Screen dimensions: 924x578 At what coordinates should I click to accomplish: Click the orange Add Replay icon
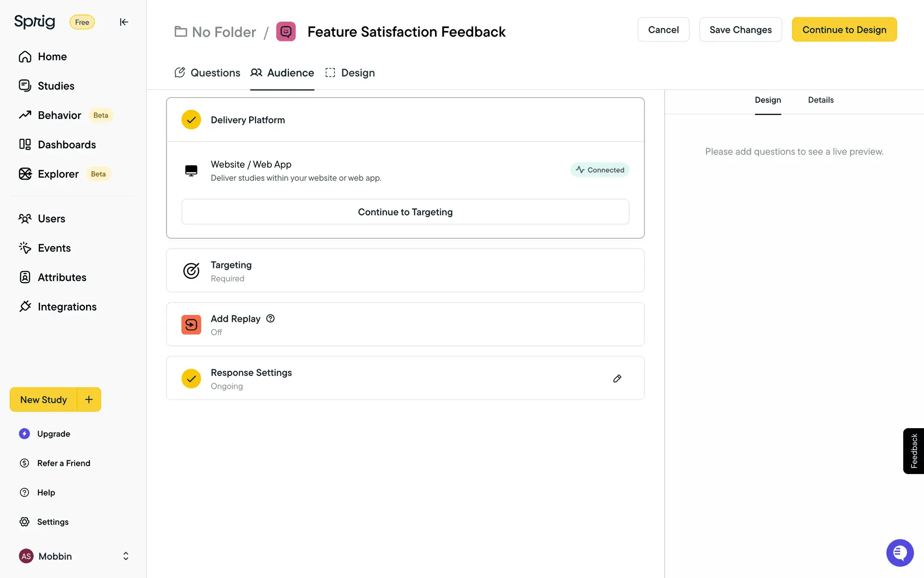(x=191, y=325)
